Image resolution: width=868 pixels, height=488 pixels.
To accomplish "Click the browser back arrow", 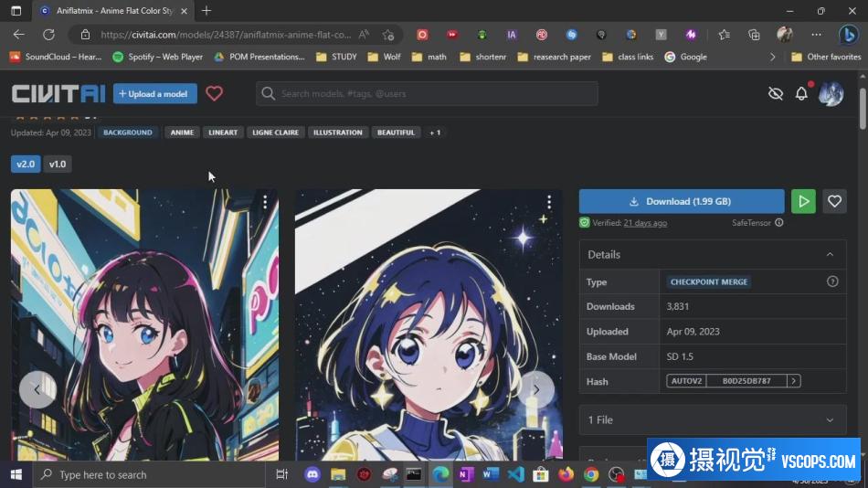I will (19, 35).
